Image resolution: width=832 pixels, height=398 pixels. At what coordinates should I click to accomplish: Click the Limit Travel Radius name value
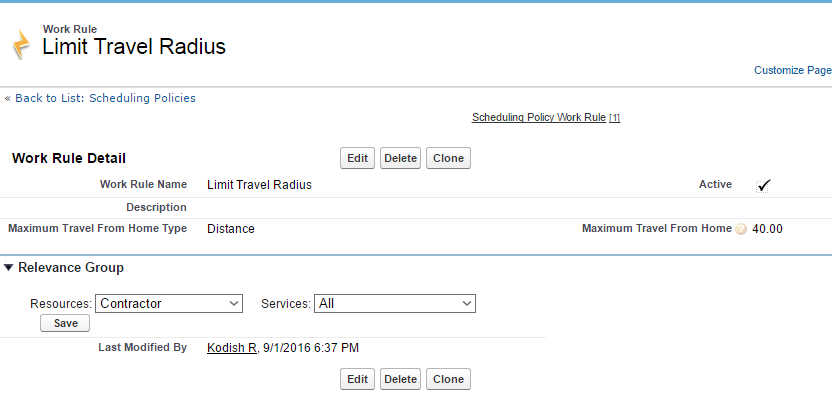click(x=259, y=185)
